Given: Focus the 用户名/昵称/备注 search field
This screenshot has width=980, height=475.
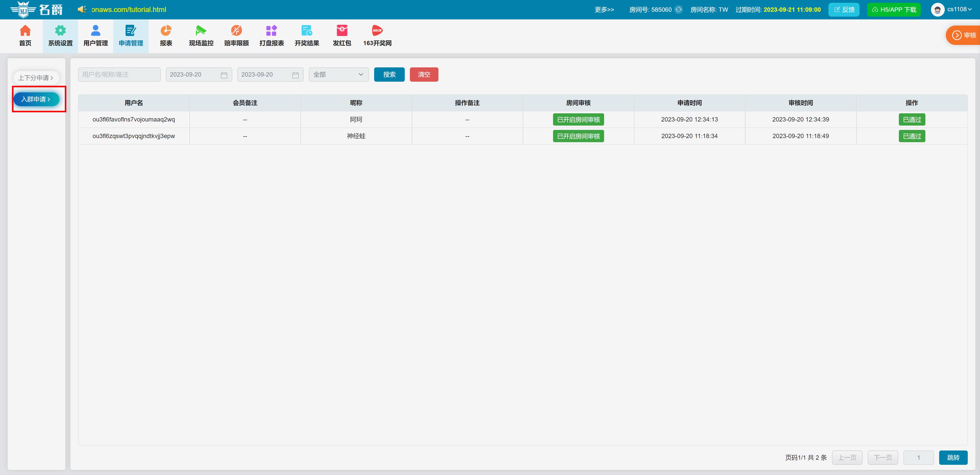Looking at the screenshot, I should [x=119, y=75].
